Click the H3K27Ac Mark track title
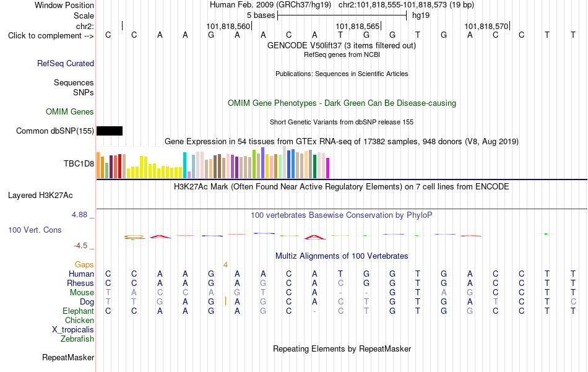The width and height of the screenshot is (588, 372). (x=342, y=187)
